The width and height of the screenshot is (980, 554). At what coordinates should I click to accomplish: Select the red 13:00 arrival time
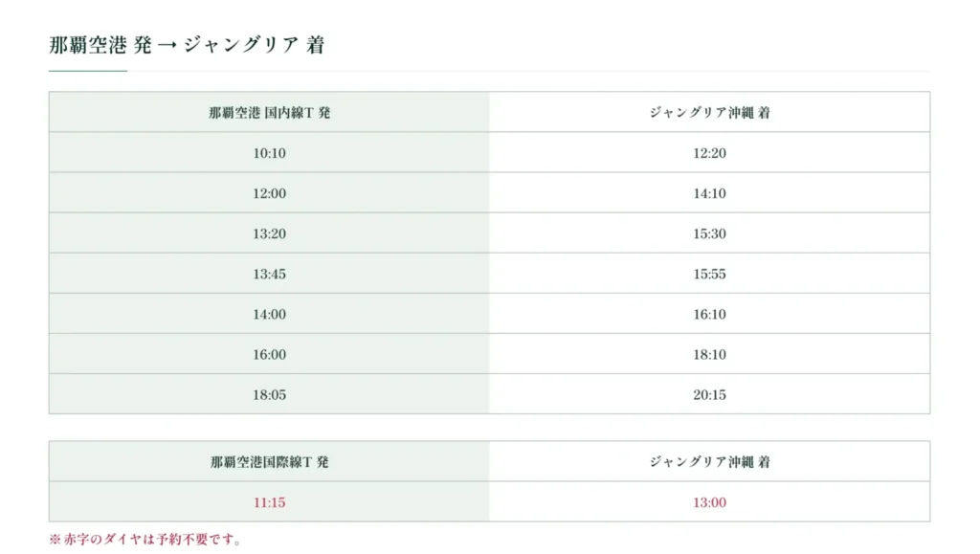coord(709,502)
